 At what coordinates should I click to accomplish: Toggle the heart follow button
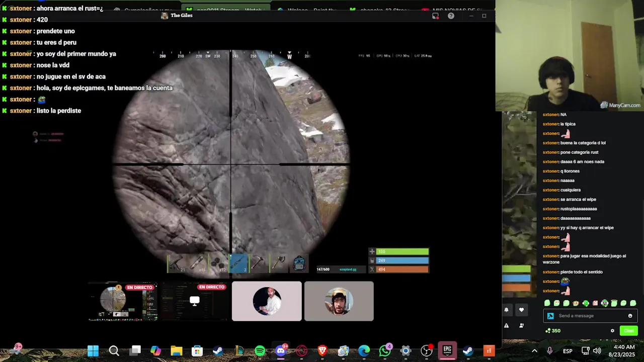click(x=521, y=310)
